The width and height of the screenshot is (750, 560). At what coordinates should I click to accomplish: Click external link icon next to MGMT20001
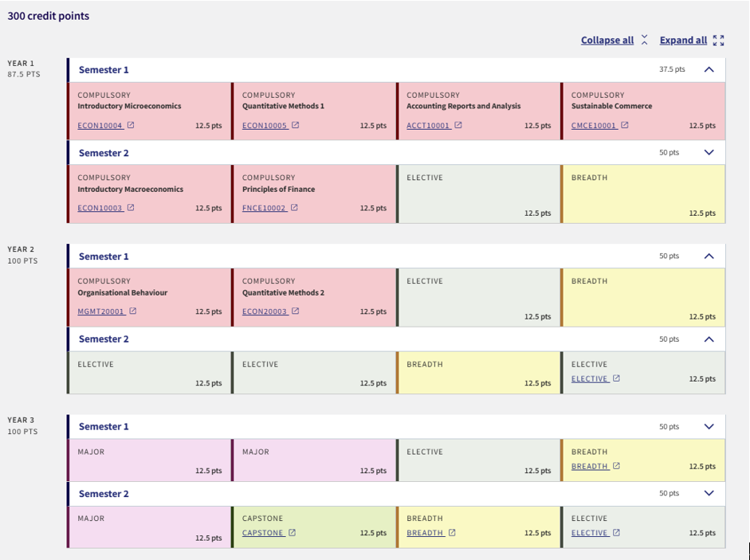[x=133, y=311]
